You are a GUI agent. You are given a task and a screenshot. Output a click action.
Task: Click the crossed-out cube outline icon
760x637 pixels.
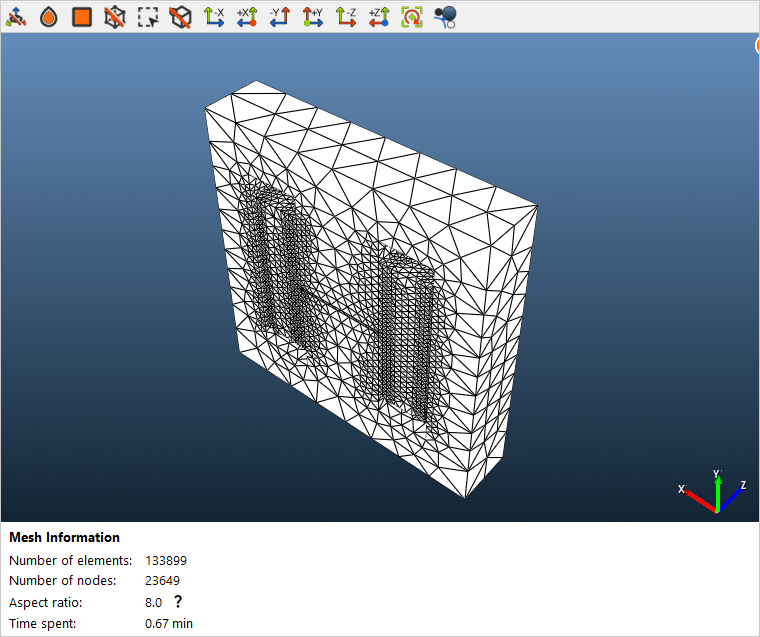click(x=180, y=17)
